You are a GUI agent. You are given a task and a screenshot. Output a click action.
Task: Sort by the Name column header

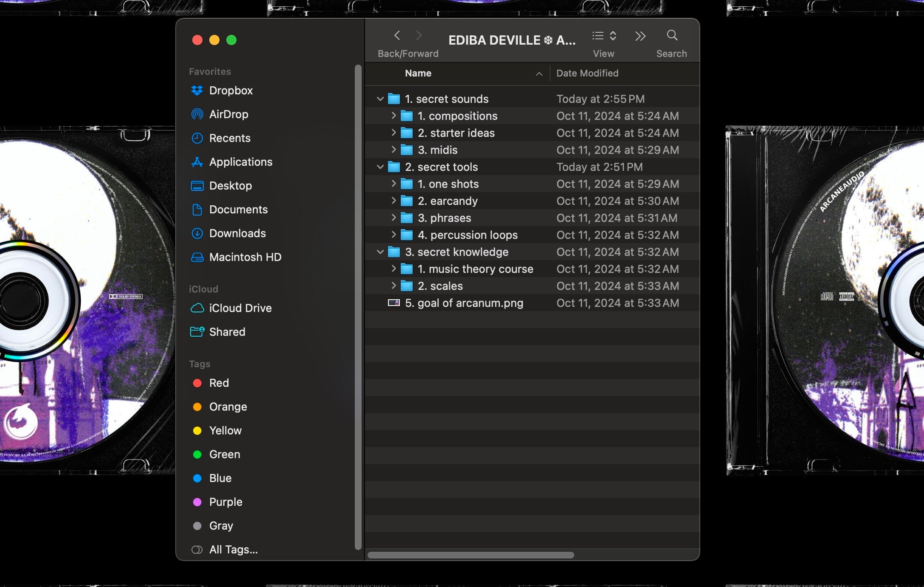pyautogui.click(x=418, y=74)
